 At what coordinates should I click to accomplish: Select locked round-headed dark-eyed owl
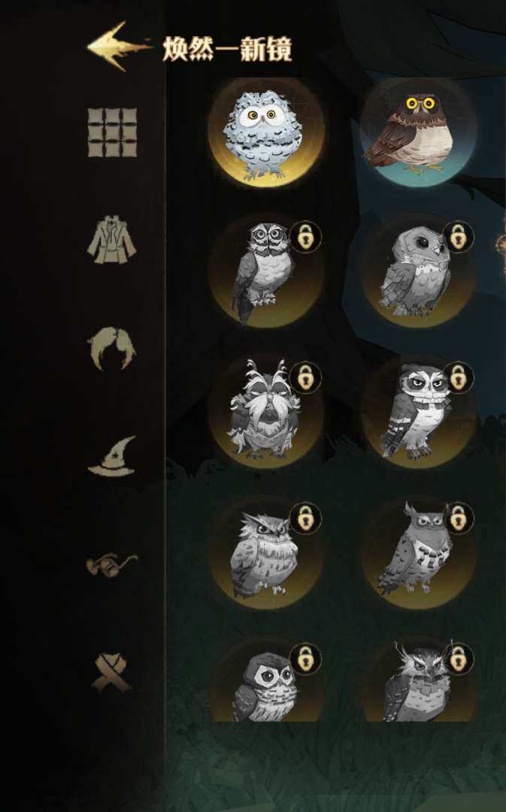[x=419, y=271]
